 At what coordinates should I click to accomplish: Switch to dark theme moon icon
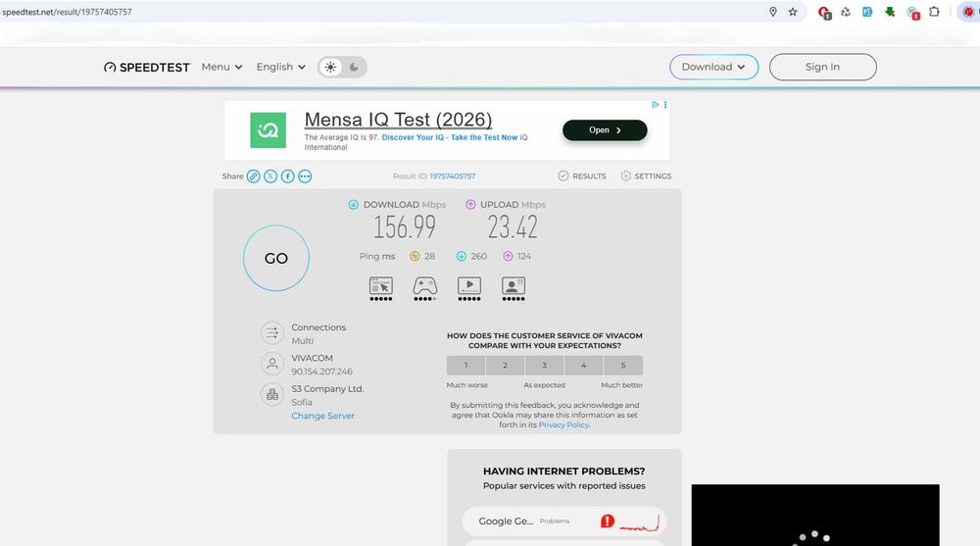tap(354, 67)
